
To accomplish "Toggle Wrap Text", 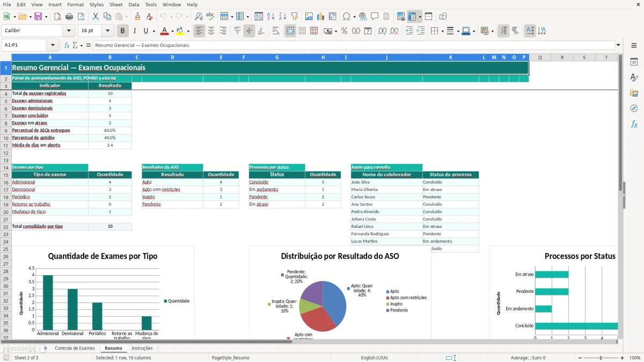I will [x=275, y=31].
